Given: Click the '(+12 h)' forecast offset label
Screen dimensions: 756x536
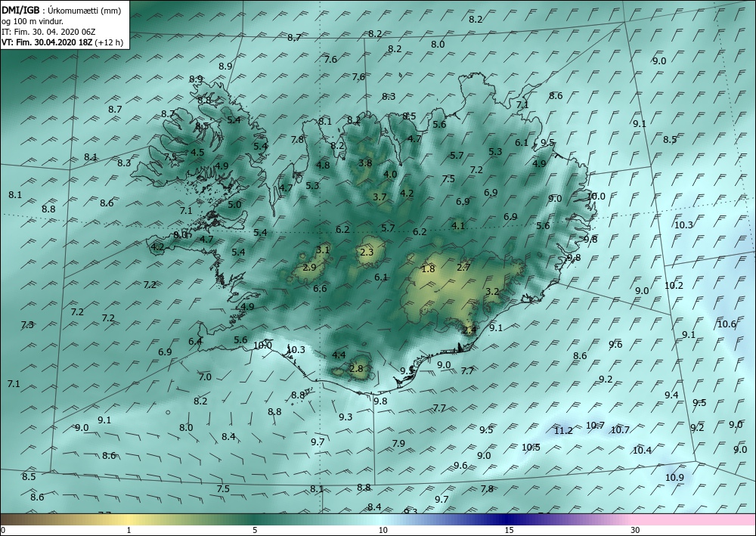Looking at the screenshot, I should tap(109, 42).
